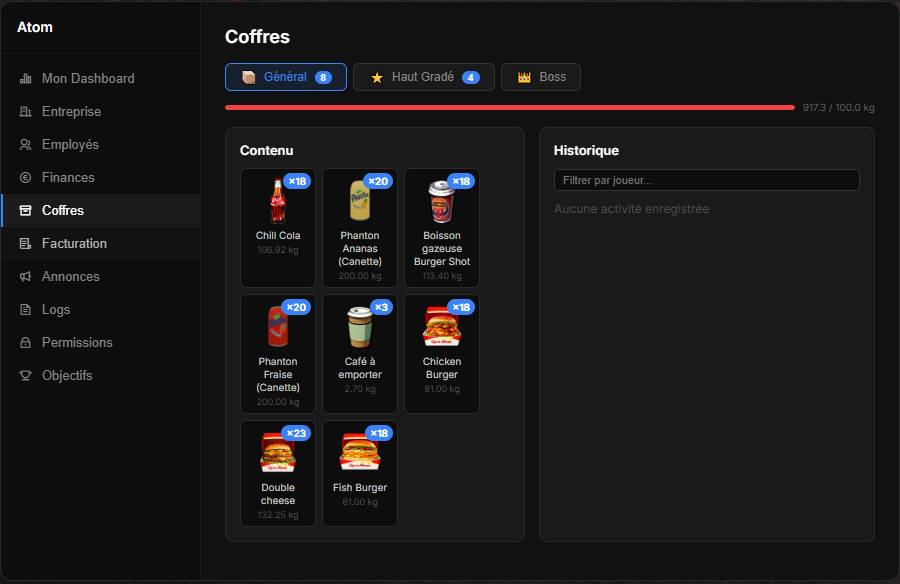
Task: Open the Boss chest tab
Action: coord(541,77)
